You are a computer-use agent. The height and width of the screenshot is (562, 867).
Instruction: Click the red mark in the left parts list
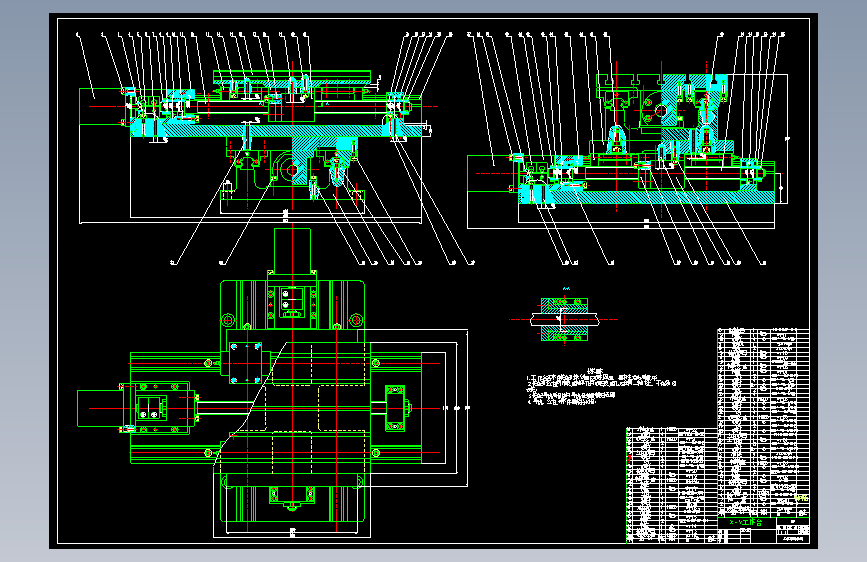tap(629, 458)
